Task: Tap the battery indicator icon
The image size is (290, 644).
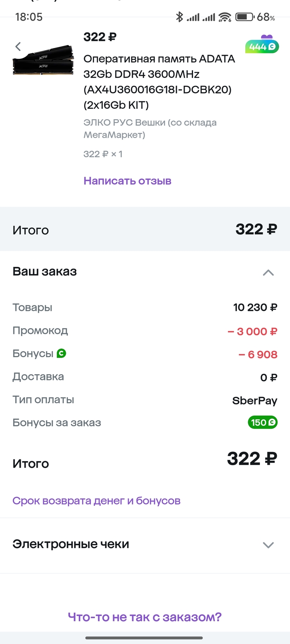Action: [x=244, y=17]
